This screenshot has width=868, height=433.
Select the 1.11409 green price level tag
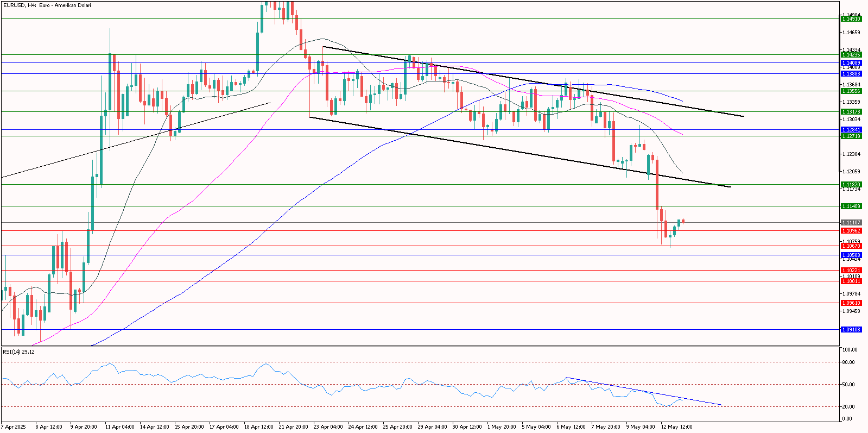click(x=851, y=206)
